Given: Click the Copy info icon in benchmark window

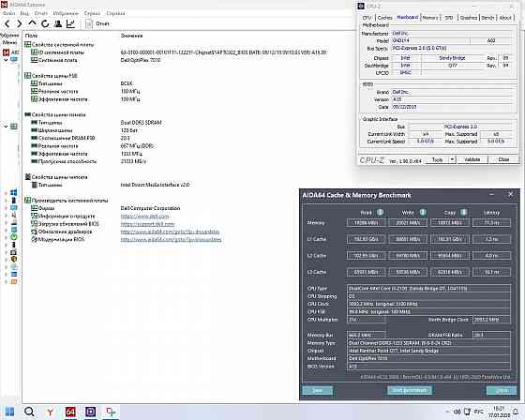Looking at the screenshot, I should click(464, 212).
